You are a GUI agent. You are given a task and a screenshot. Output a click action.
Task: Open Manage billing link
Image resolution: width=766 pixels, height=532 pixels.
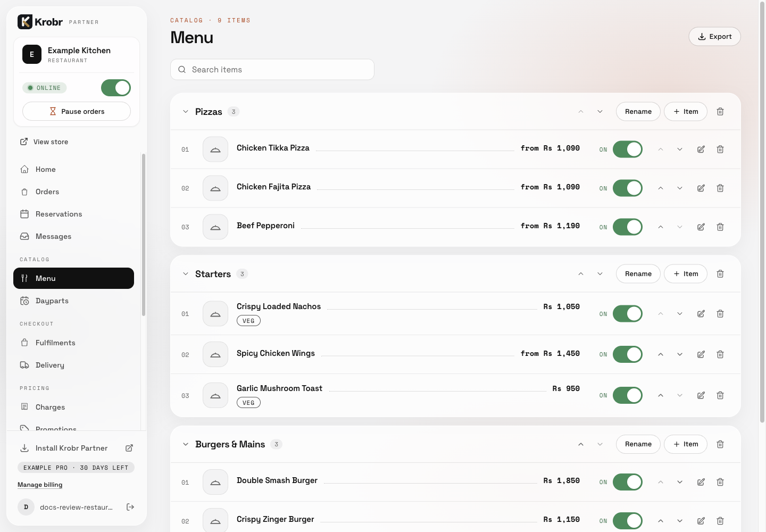40,485
